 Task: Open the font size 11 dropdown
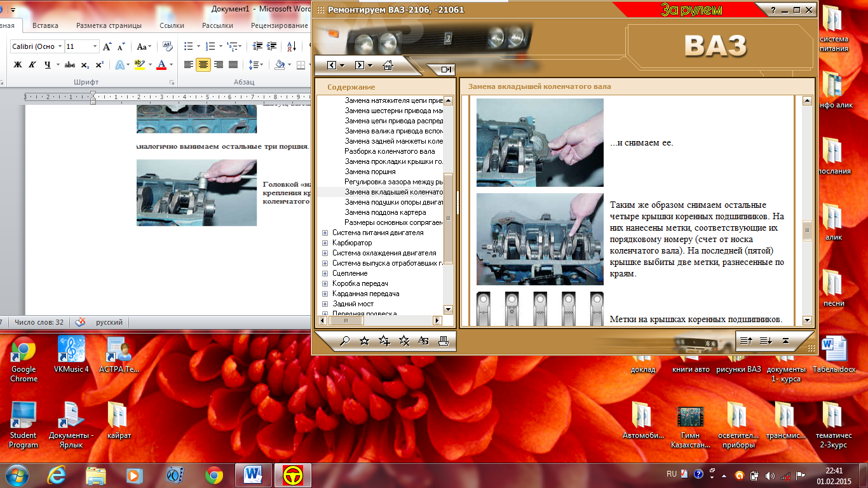coord(95,46)
